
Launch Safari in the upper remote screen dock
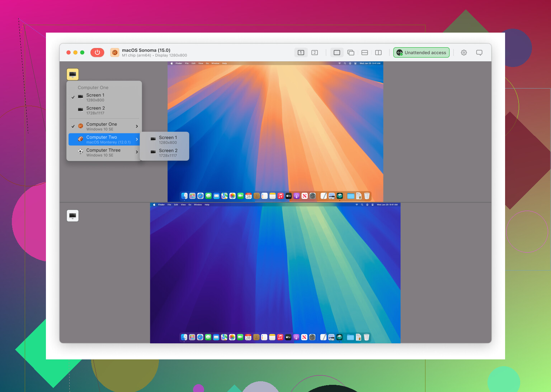pyautogui.click(x=201, y=196)
